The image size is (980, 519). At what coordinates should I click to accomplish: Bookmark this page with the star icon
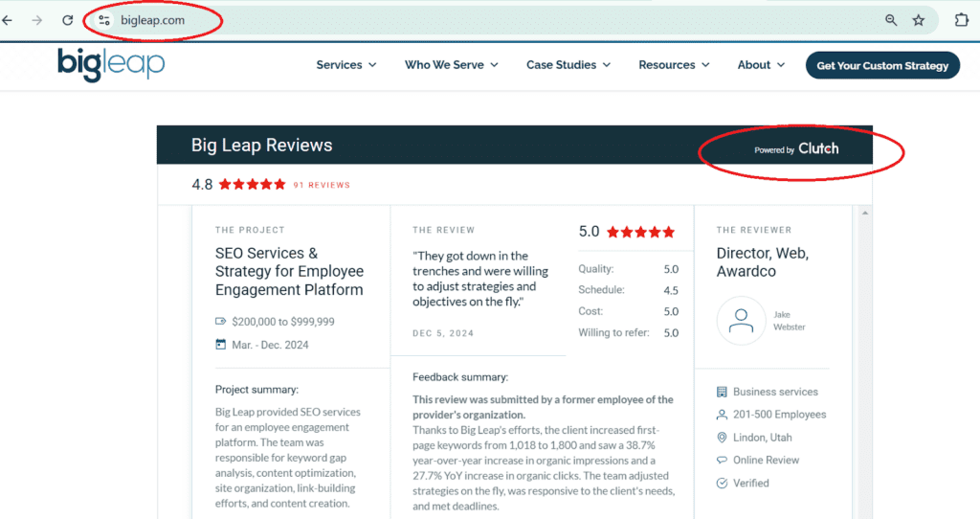click(x=918, y=20)
